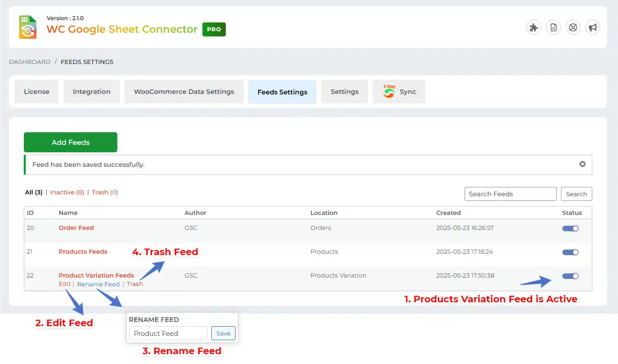Image resolution: width=618 pixels, height=364 pixels.
Task: Click the megaphone announcements icon
Action: coord(592,28)
